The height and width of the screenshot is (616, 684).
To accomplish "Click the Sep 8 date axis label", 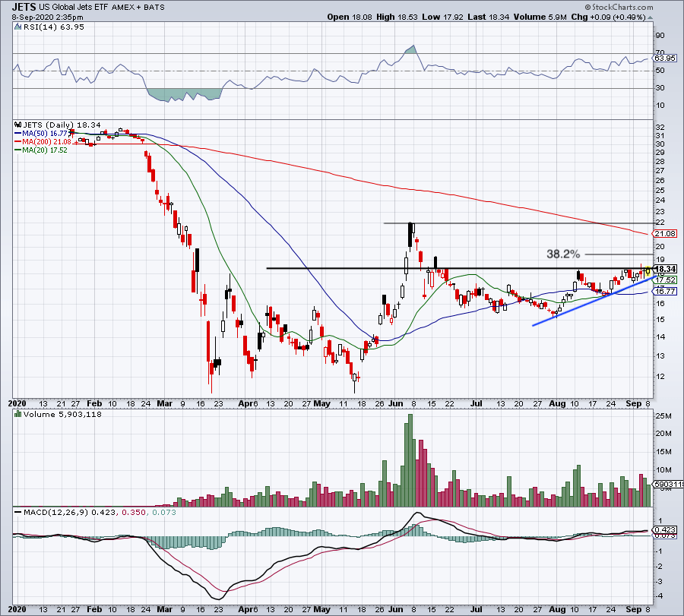I will click(639, 403).
